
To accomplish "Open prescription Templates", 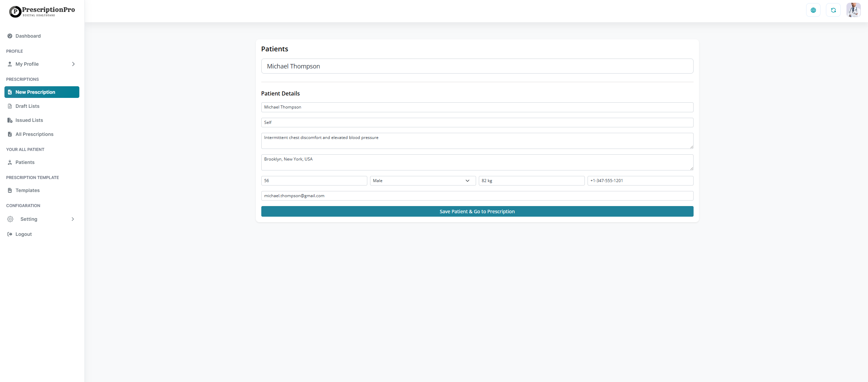I will click(x=28, y=190).
